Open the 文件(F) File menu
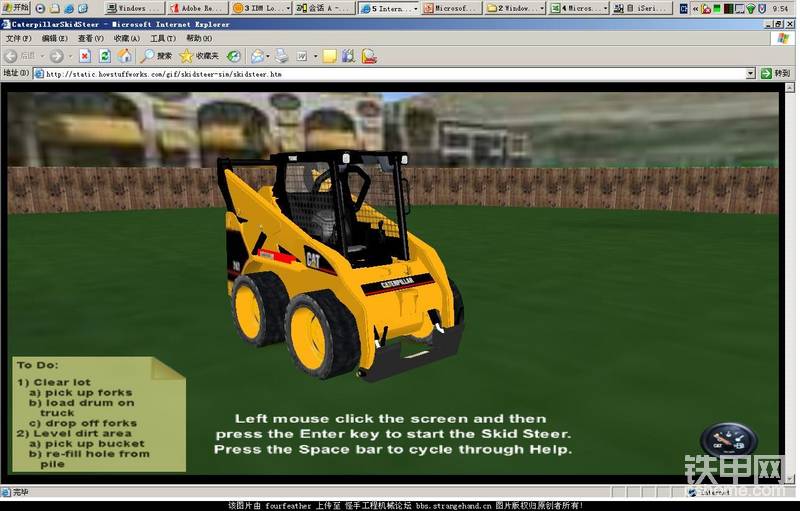The image size is (800, 511). tap(18, 38)
